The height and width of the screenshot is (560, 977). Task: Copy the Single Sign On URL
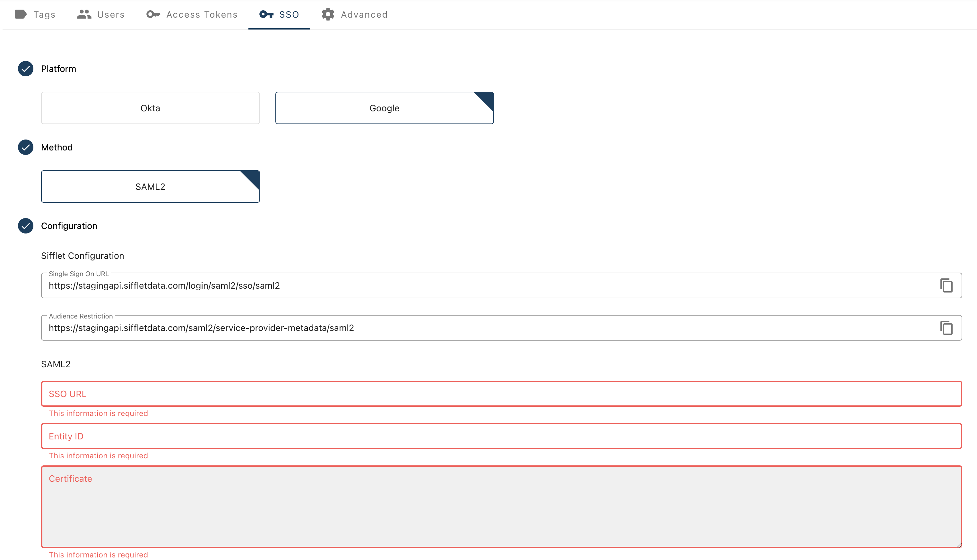(x=946, y=285)
